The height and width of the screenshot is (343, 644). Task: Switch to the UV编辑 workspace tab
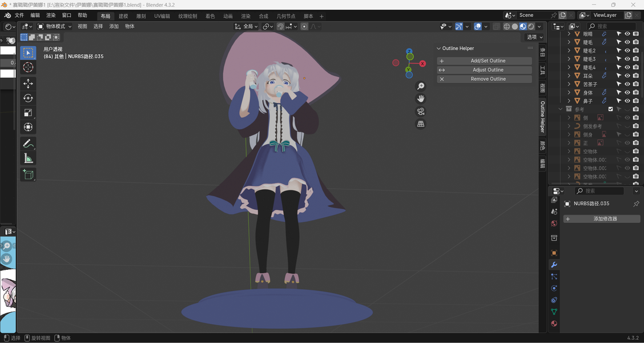pyautogui.click(x=162, y=16)
